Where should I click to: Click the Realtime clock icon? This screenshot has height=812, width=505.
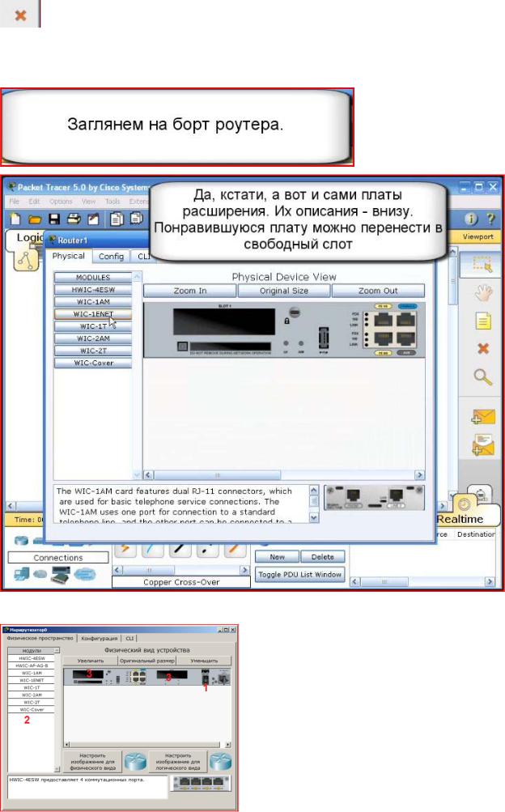[x=464, y=504]
